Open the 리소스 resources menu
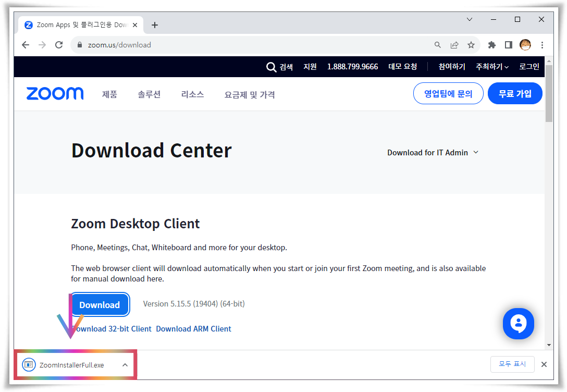Viewport: 567px width, 392px height. tap(192, 94)
